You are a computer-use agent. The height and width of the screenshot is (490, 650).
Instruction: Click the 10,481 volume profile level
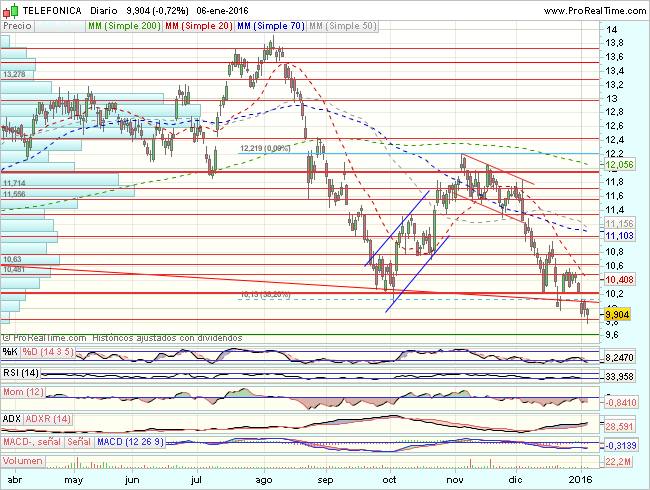coord(14,269)
